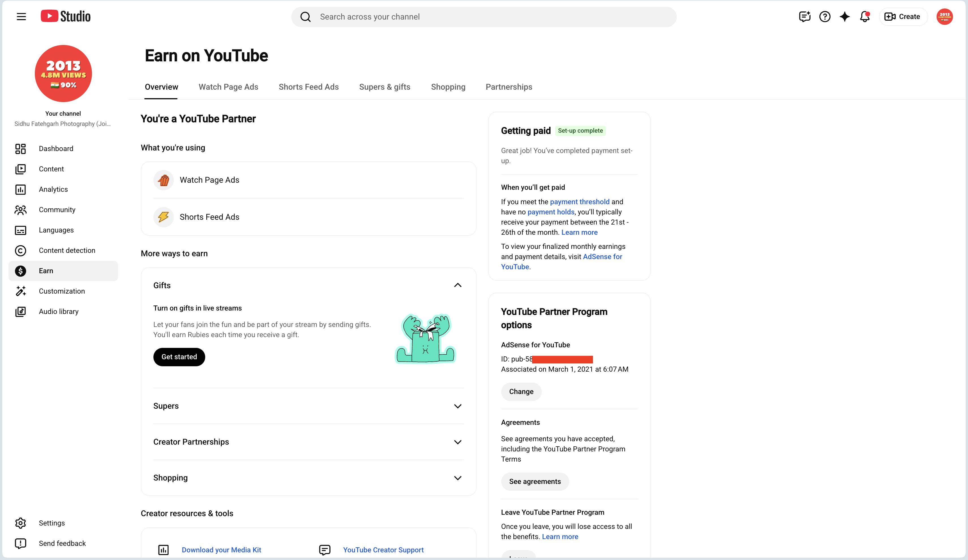
Task: Click Learn more about payment timing
Action: click(x=579, y=232)
